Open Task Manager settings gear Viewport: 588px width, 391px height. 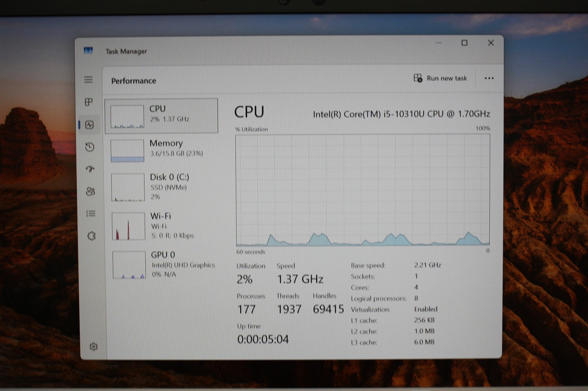pos(93,347)
